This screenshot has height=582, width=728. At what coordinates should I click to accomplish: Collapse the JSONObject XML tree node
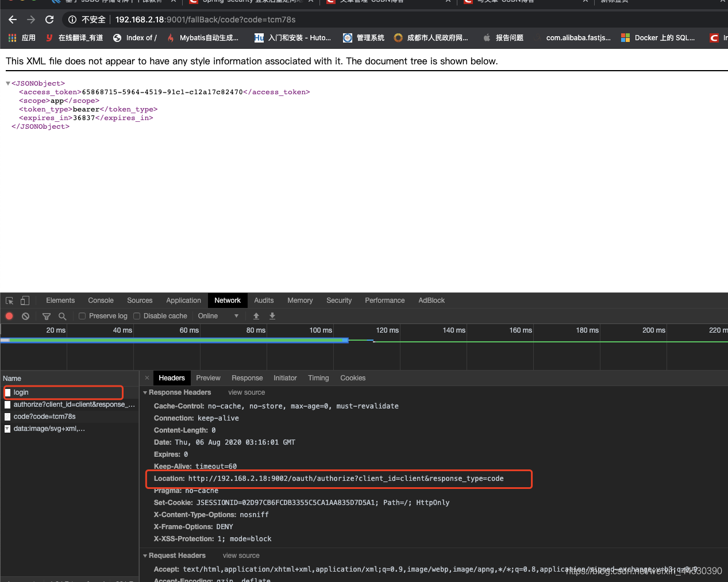pos(8,83)
